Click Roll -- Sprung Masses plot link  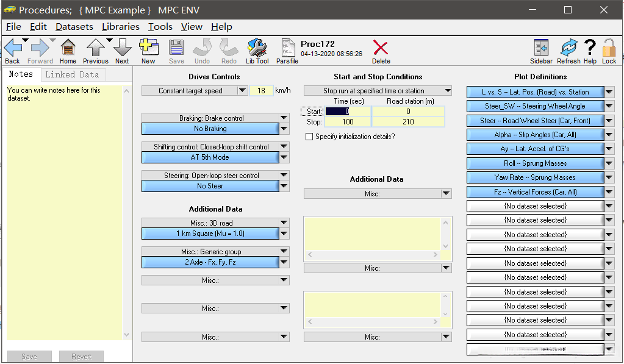[x=535, y=163]
